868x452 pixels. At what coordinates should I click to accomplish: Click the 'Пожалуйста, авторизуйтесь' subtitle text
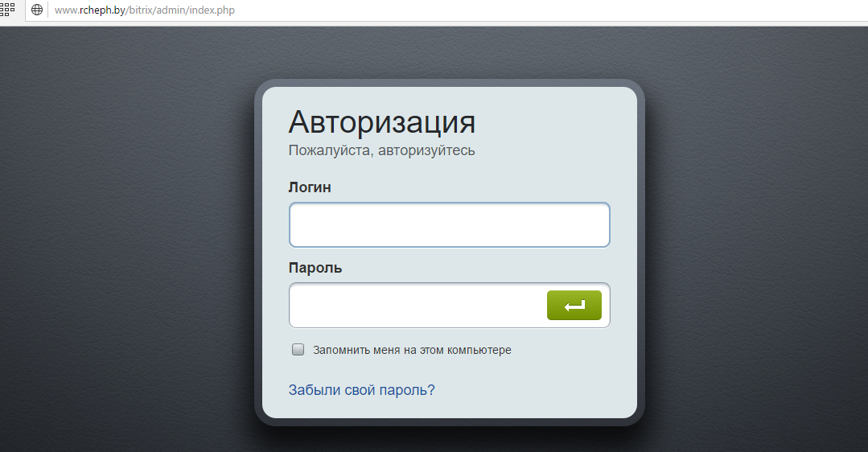coord(381,150)
